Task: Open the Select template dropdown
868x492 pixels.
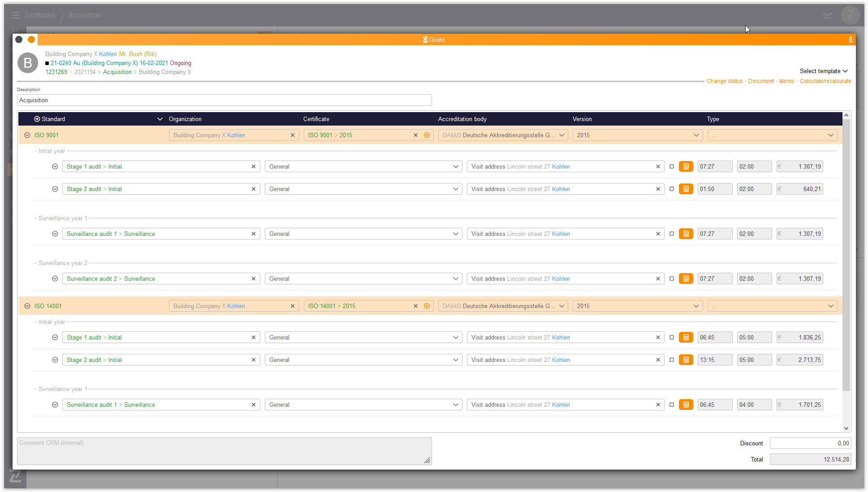Action: click(x=823, y=71)
